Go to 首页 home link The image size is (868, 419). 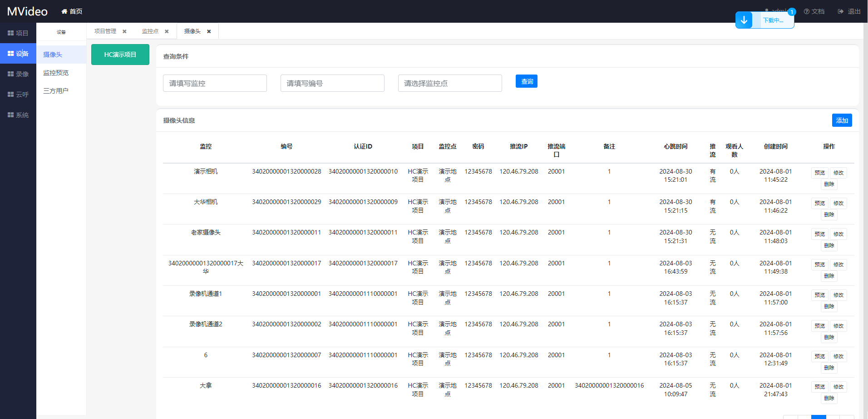[x=72, y=11]
